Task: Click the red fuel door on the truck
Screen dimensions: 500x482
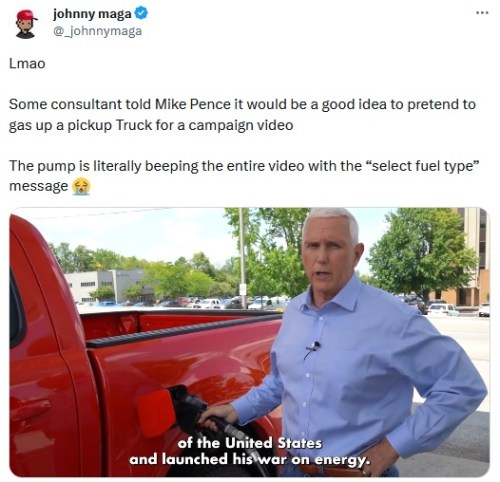Action: [156, 413]
